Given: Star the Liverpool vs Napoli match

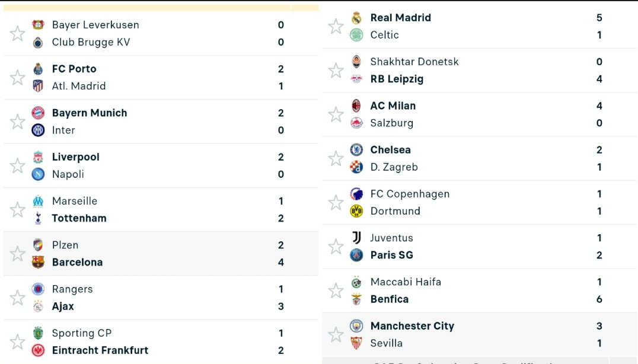Looking at the screenshot, I should tap(18, 165).
